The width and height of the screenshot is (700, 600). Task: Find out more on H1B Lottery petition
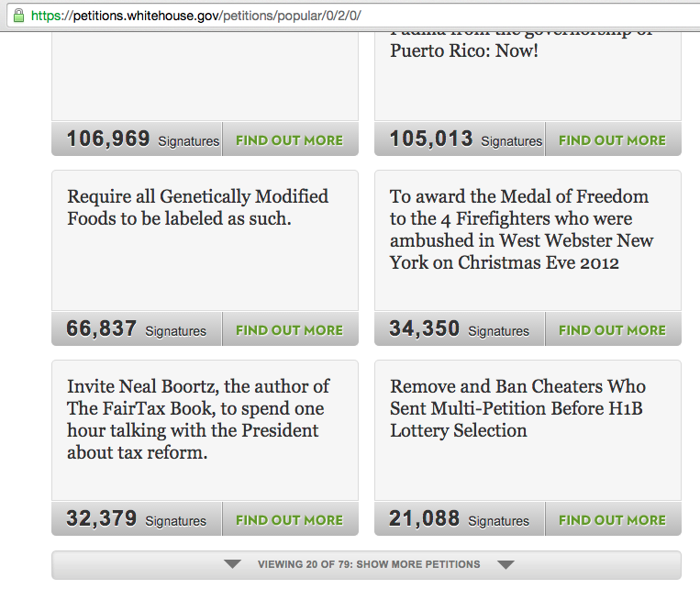pos(612,520)
